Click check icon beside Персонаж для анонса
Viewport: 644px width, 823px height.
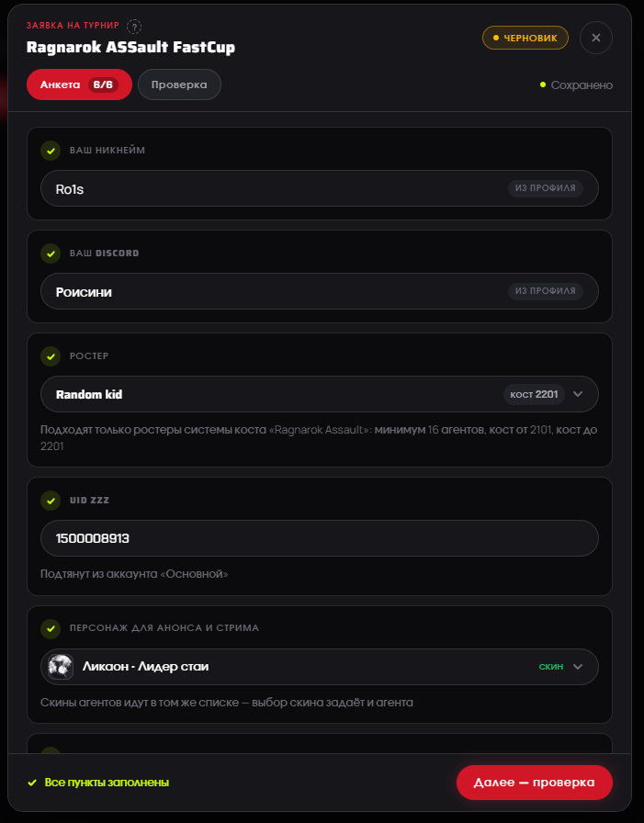[x=51, y=628]
